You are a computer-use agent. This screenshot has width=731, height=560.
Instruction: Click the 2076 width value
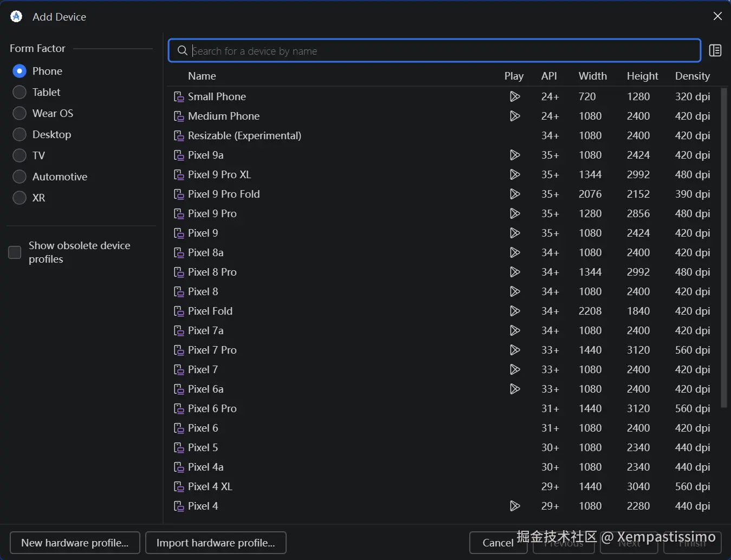(x=590, y=194)
